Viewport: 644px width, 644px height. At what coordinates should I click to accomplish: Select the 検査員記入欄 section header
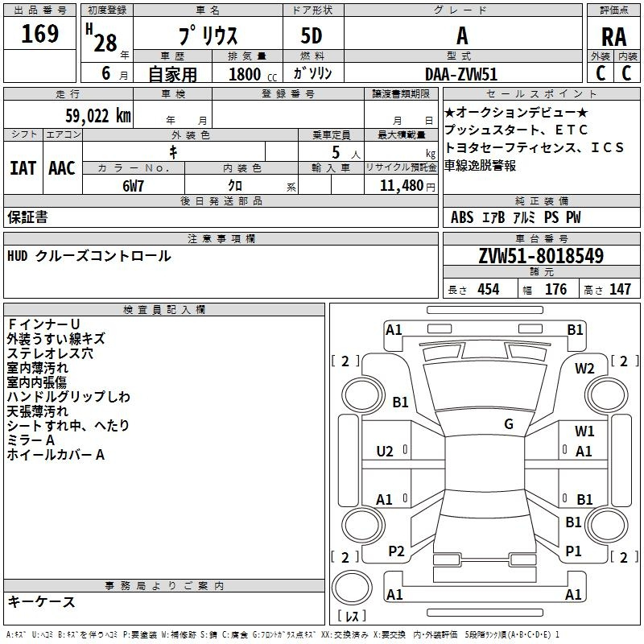coord(164,310)
